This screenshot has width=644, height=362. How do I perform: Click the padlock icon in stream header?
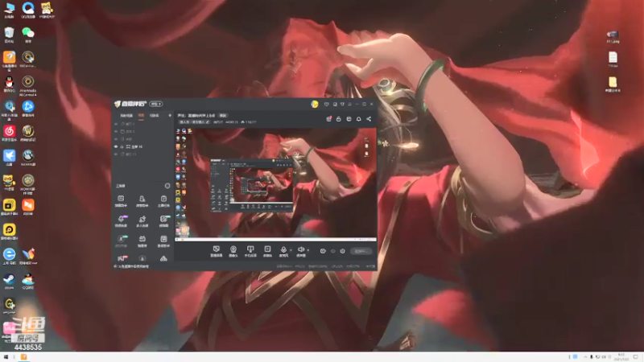tap(338, 119)
